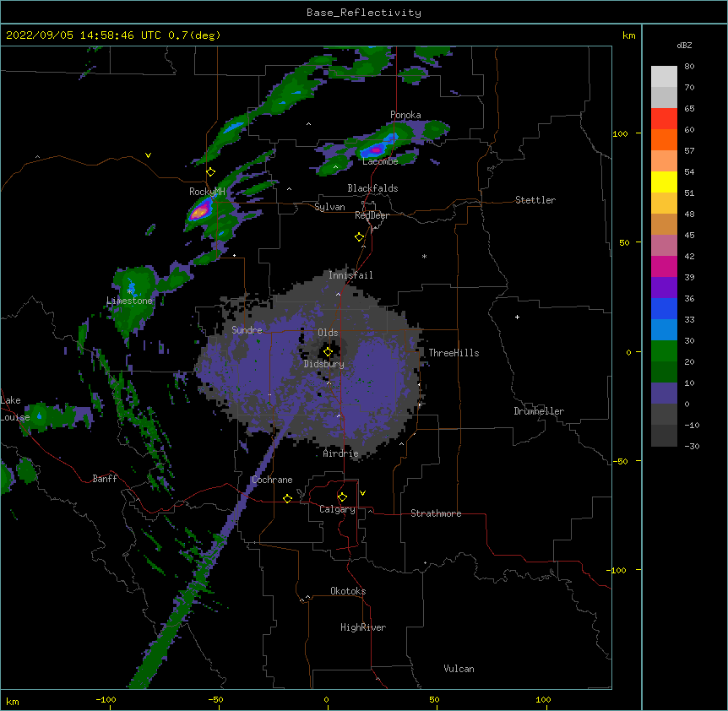Click the Vulcan city label
728x711 pixels.
(459, 669)
